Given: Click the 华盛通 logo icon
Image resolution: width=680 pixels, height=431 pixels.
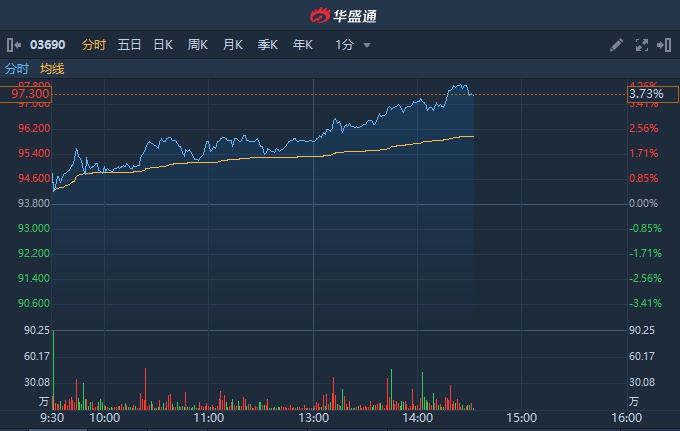Looking at the screenshot, I should tap(320, 15).
